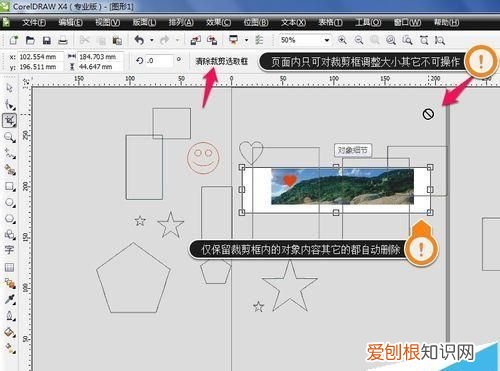Save the document with floppy icon
Screen dimensions: 500x371
pyautogui.click(x=47, y=41)
